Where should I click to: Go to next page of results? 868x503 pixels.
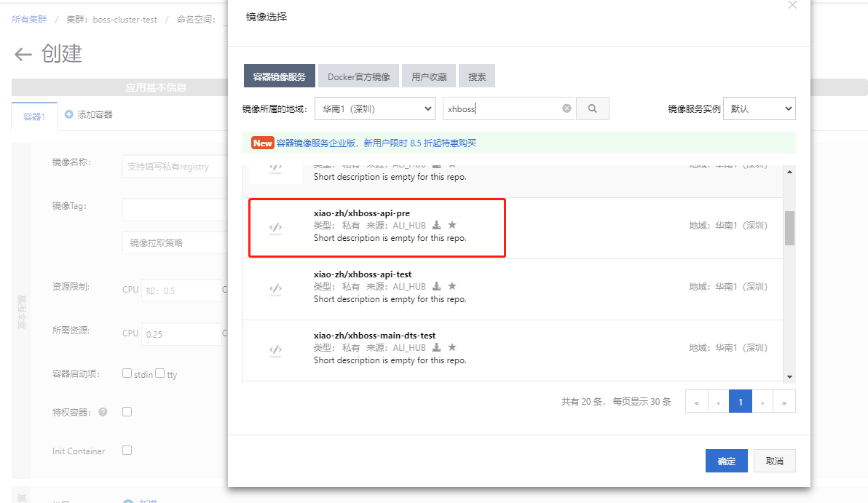tap(762, 402)
